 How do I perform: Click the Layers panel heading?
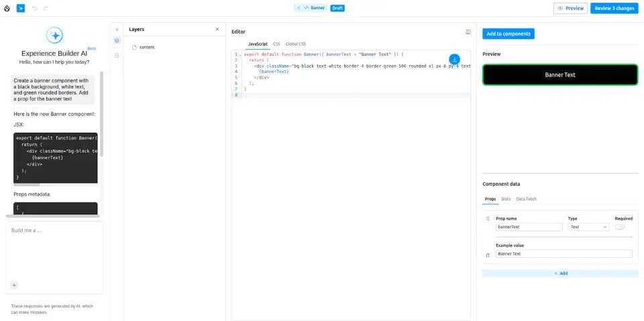(x=137, y=29)
